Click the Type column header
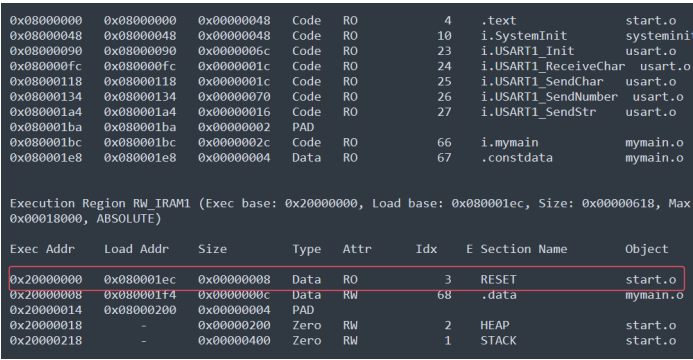The height and width of the screenshot is (360, 693). (307, 249)
